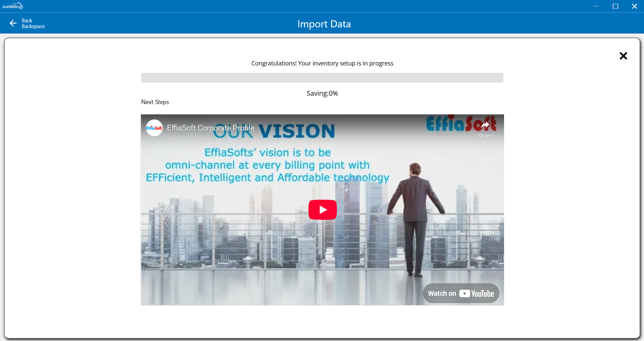Open the EffiaSoft Corporate Profile video title
The image size is (644, 341).
[x=210, y=128]
